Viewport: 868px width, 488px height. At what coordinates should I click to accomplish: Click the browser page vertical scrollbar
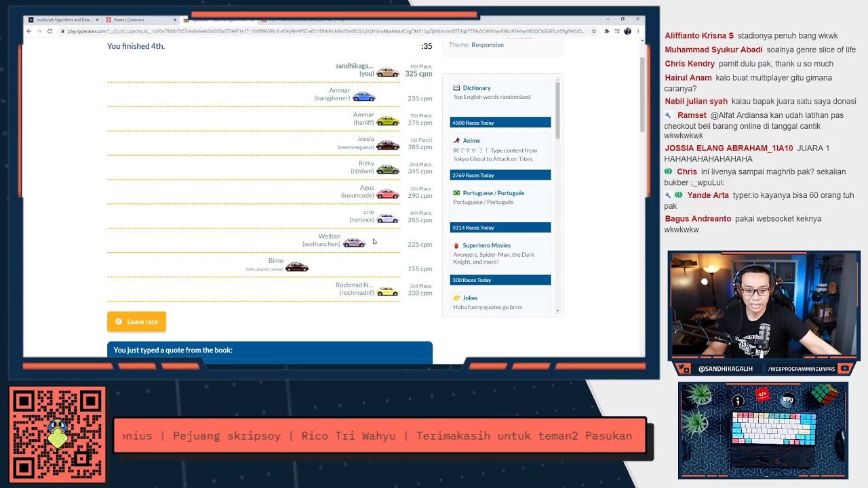pos(642,95)
